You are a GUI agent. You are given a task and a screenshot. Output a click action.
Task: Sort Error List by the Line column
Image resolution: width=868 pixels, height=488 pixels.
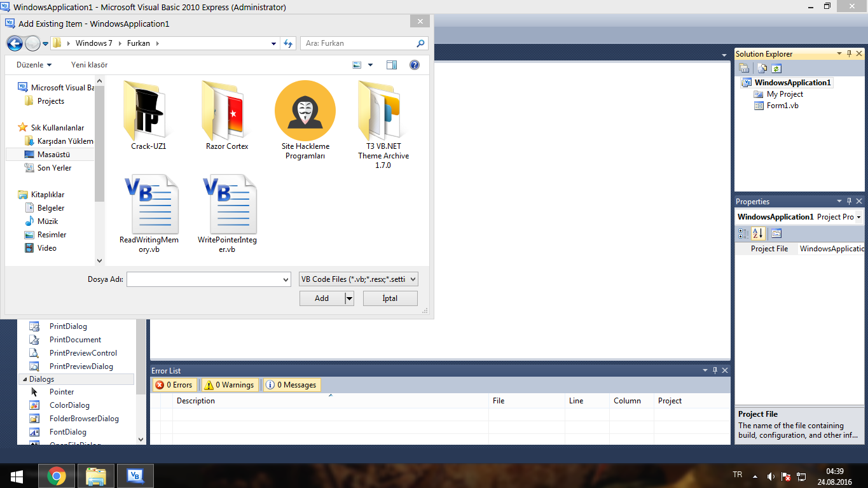coord(587,401)
